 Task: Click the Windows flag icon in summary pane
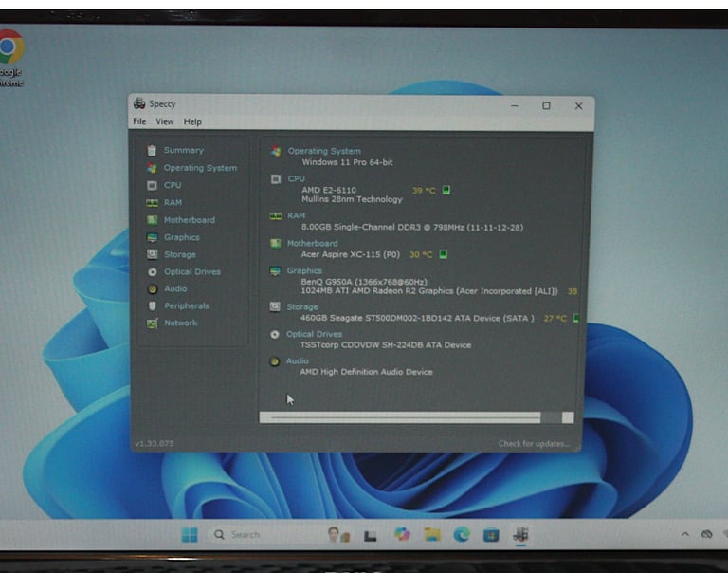(276, 152)
